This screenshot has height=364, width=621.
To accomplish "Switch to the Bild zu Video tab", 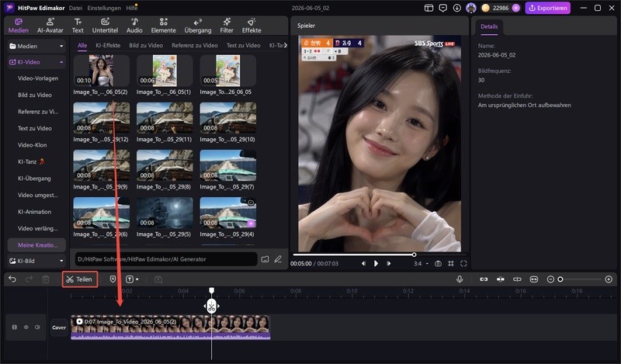I will (x=146, y=45).
